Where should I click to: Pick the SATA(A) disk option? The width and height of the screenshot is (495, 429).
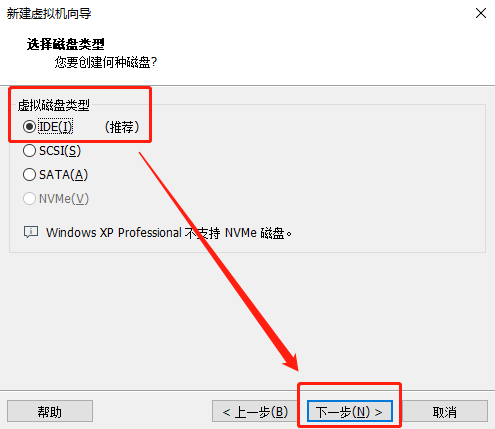pos(29,175)
